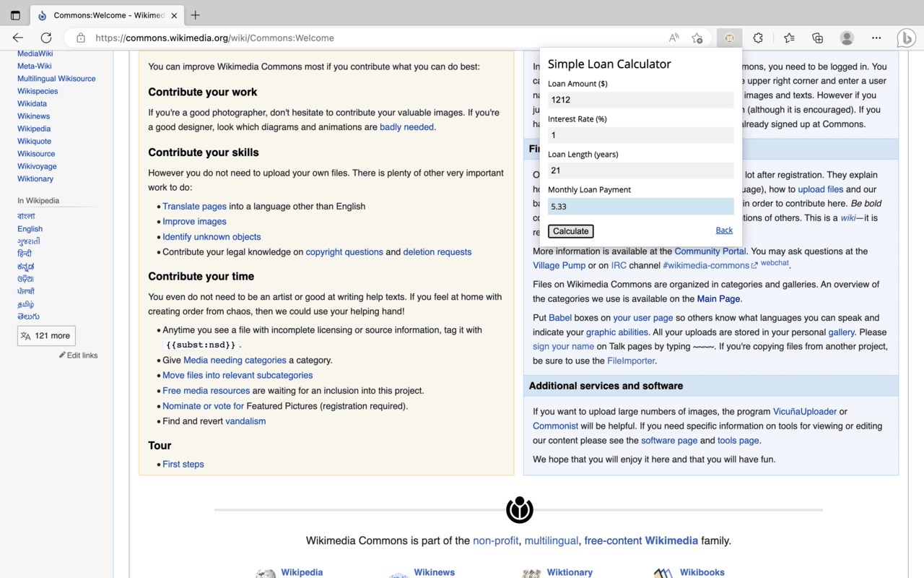The width and height of the screenshot is (924, 578).
Task: Click the Monthly Loan Payment field
Action: pyautogui.click(x=640, y=206)
